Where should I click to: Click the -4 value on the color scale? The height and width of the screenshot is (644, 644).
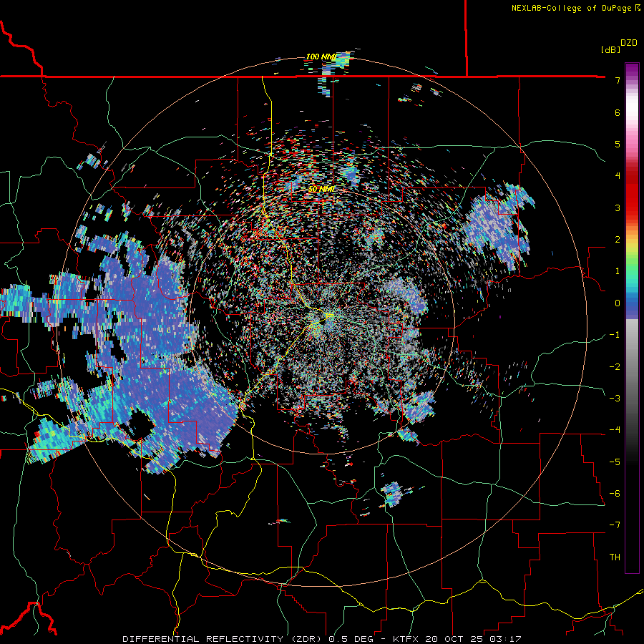pyautogui.click(x=615, y=430)
